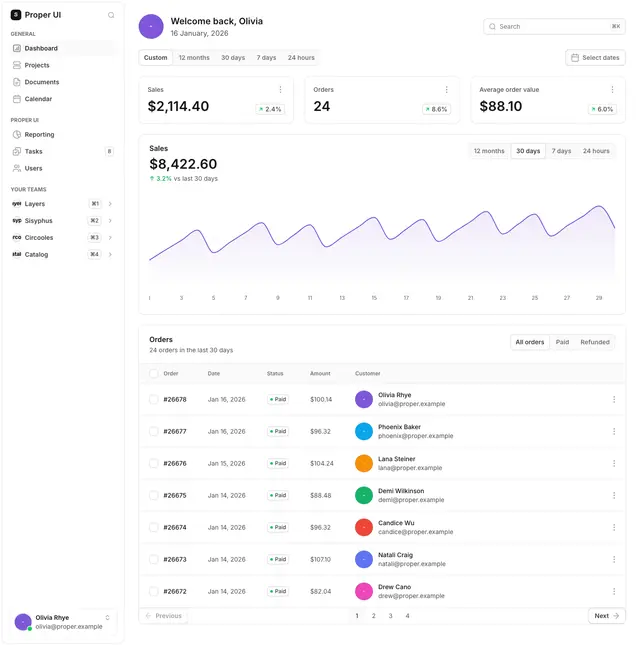Toggle the select-all orders checkbox
The height and width of the screenshot is (645, 640).
[153, 374]
